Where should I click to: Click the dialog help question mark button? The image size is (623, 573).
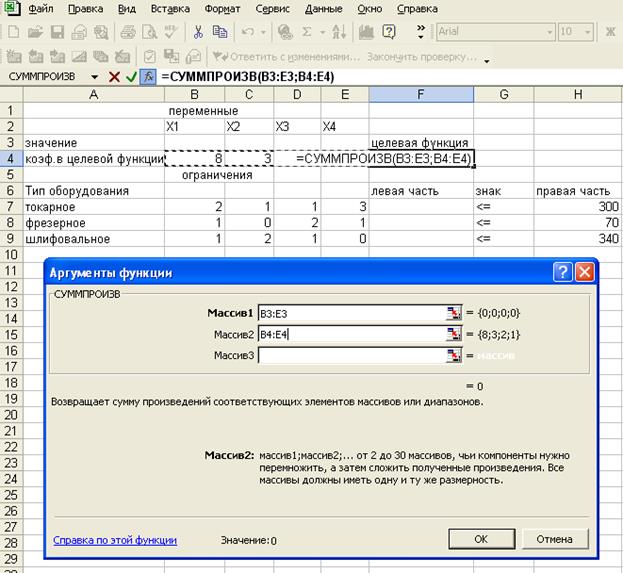point(563,272)
